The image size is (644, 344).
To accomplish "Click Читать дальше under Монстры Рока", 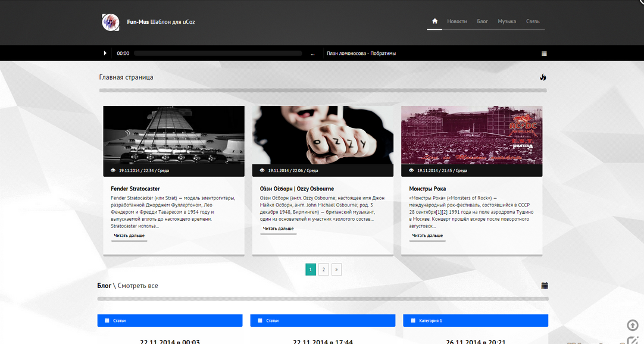I will coord(427,236).
